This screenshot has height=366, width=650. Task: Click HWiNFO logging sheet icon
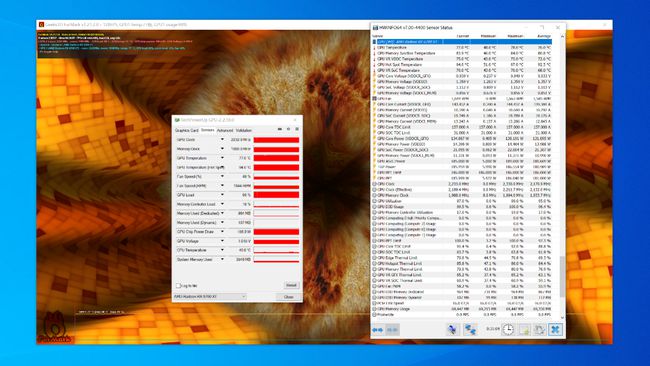(524, 330)
